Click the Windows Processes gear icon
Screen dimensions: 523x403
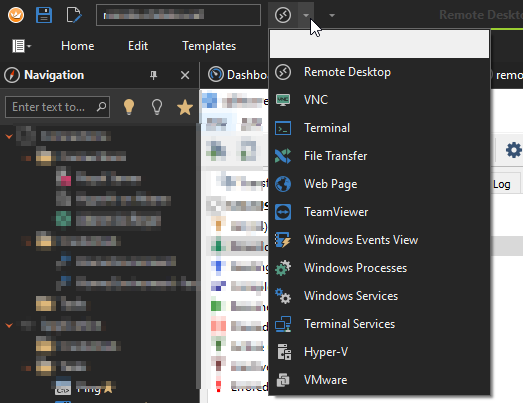point(283,268)
